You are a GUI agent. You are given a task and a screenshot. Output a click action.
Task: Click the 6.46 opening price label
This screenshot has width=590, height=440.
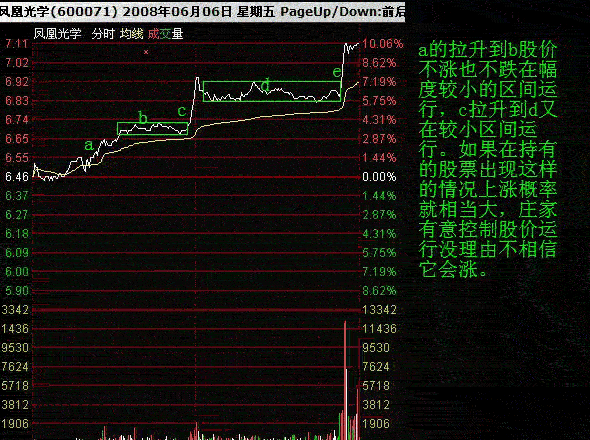(17, 177)
